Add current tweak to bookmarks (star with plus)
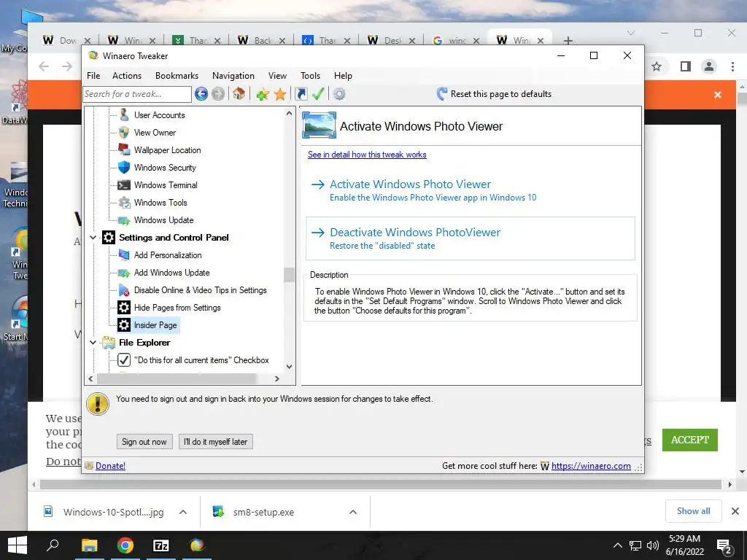The image size is (747, 560). click(x=263, y=94)
